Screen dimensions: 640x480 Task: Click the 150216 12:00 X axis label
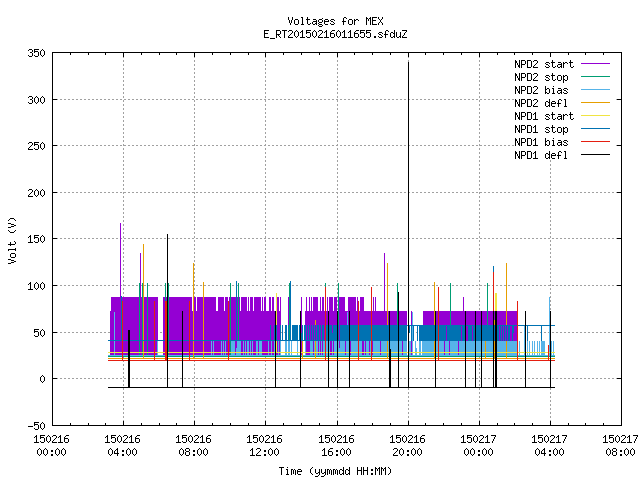(264, 446)
